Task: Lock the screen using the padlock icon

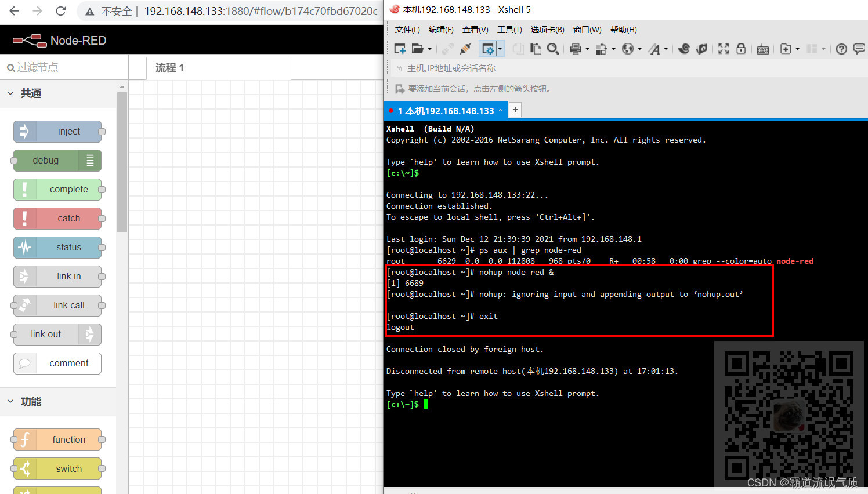Action: (740, 49)
